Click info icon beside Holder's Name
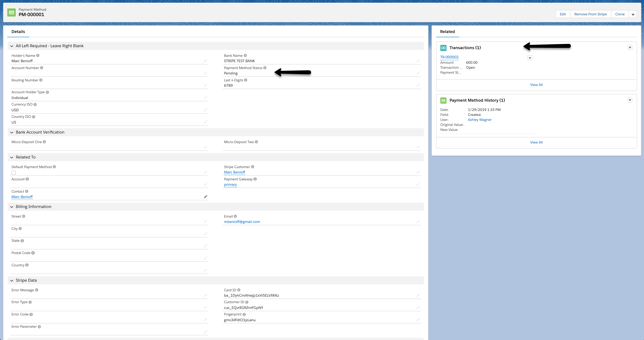This screenshot has width=644, height=340. (x=38, y=55)
